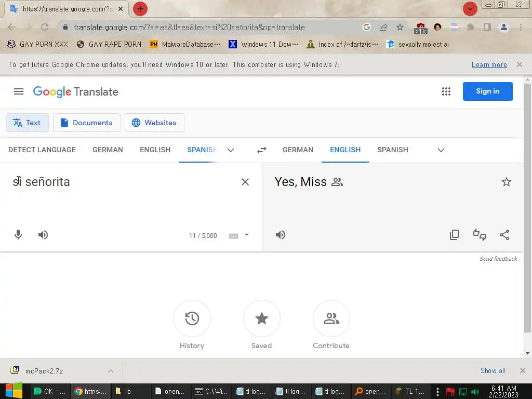532x399 pixels.
Task: Click the page vertical scrollbar
Action: [x=527, y=207]
